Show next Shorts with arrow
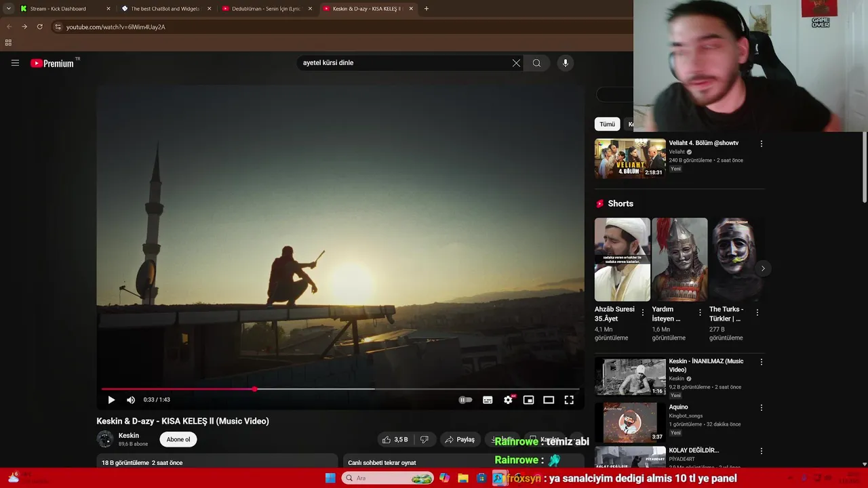 (763, 268)
